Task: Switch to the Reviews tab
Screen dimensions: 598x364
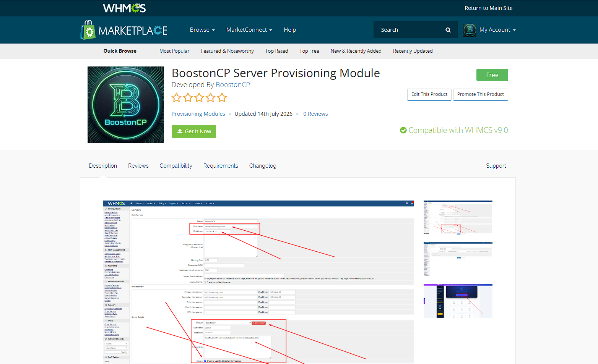Action: (x=138, y=166)
